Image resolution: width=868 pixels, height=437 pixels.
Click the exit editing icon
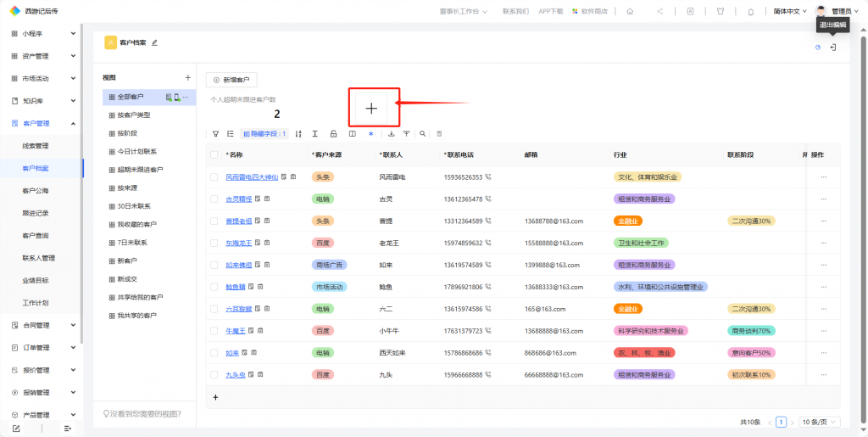(x=833, y=48)
